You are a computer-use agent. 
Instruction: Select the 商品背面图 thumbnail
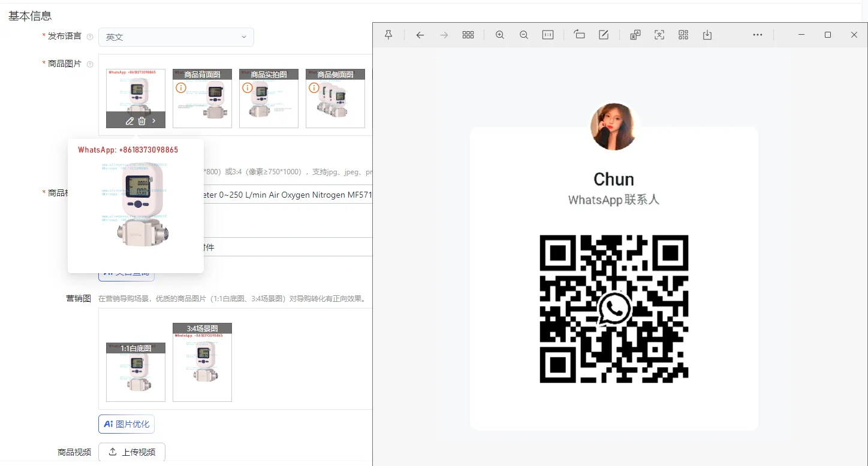pos(202,98)
